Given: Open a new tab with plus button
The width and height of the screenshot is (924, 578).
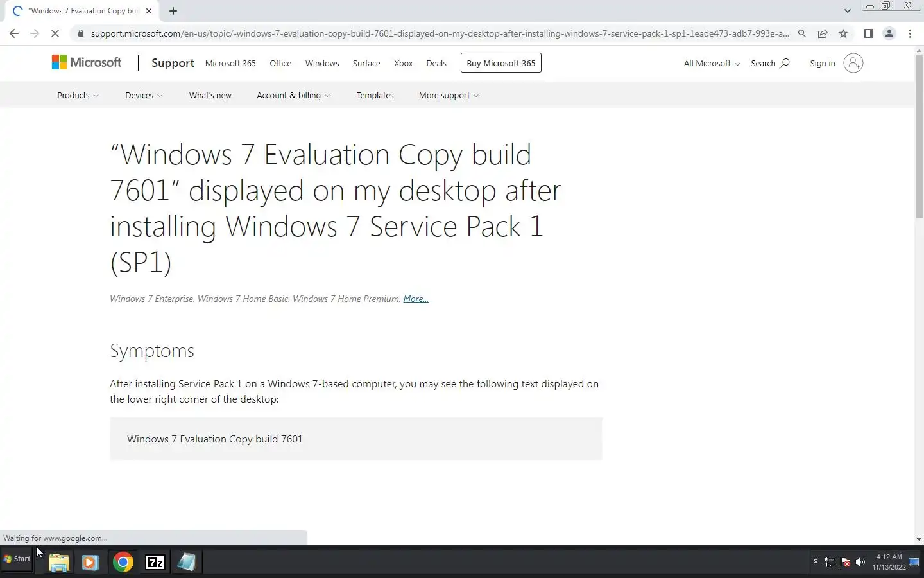Looking at the screenshot, I should coord(173,10).
